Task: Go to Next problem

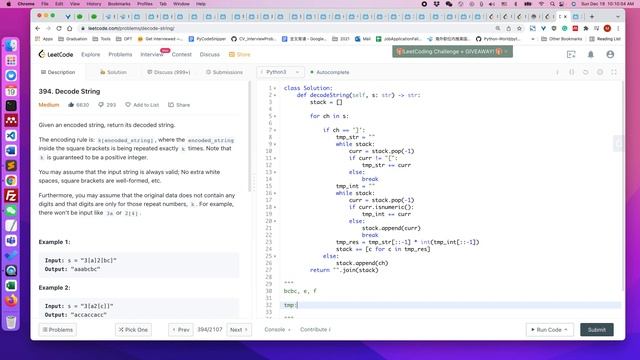Action: (x=239, y=329)
